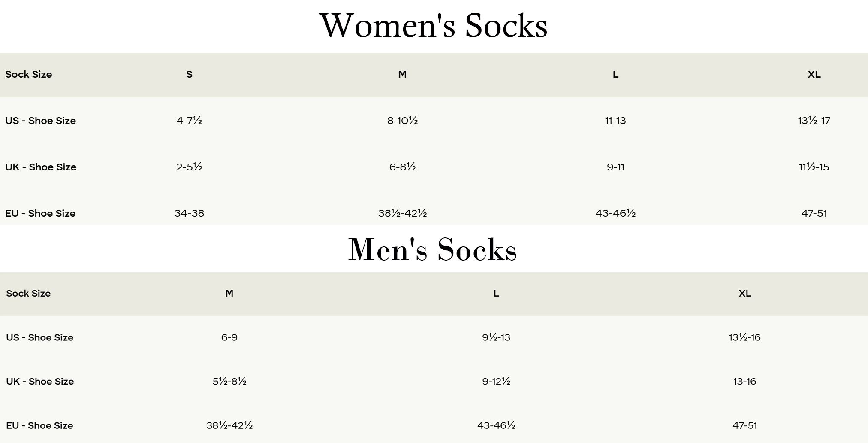Click the Men's Socks heading
This screenshot has width=868, height=443.
[432, 249]
